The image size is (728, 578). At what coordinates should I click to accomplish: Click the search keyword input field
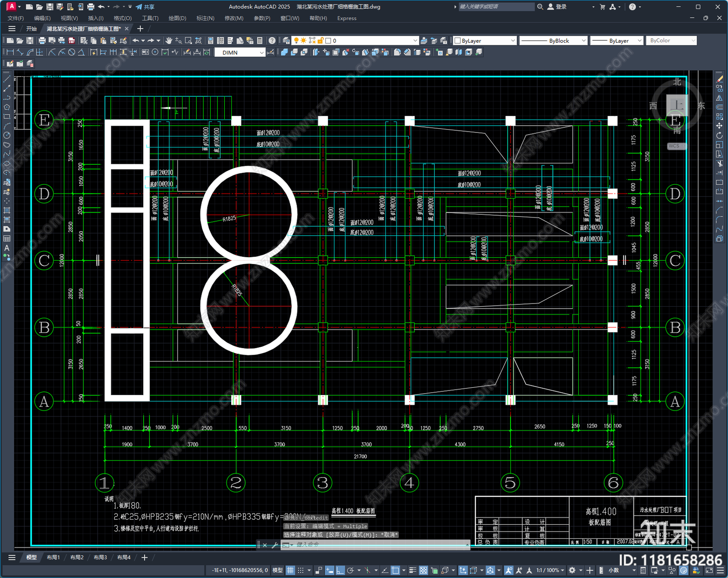click(x=496, y=7)
